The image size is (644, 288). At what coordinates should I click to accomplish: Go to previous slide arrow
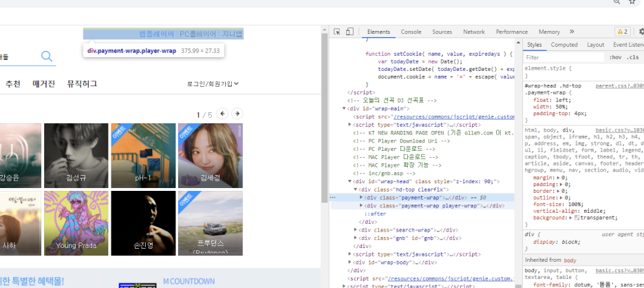[222, 114]
